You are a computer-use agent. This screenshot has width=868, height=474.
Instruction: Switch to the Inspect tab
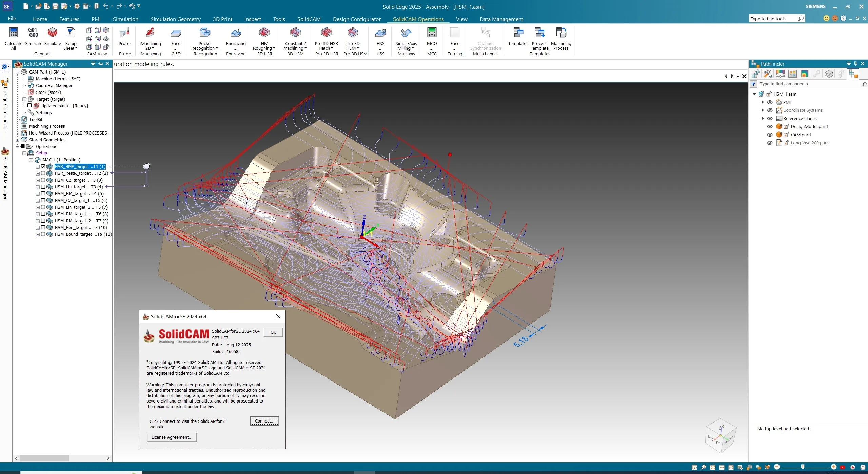tap(253, 19)
